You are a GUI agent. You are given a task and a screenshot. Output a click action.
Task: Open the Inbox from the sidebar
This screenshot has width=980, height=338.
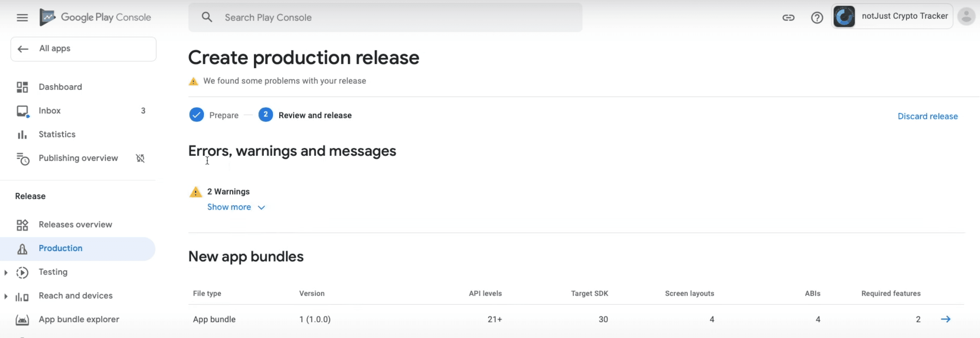[x=50, y=111]
